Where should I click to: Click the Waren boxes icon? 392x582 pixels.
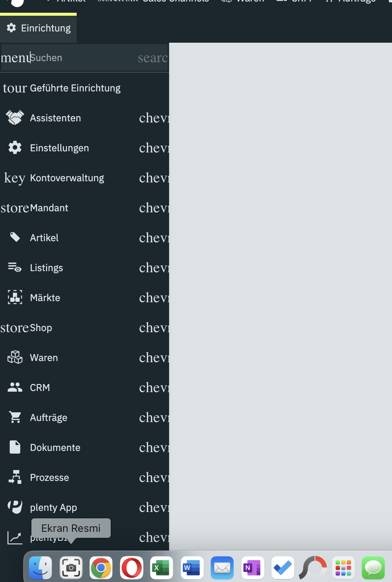(x=15, y=357)
